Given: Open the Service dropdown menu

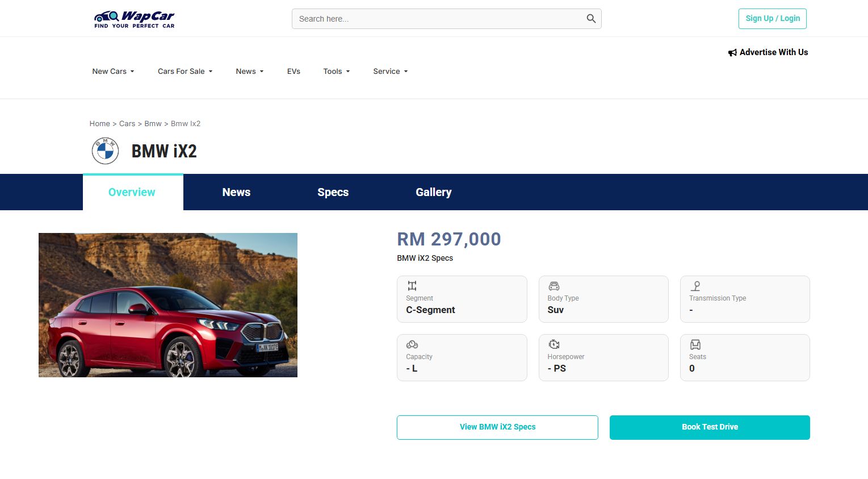Looking at the screenshot, I should (x=389, y=71).
